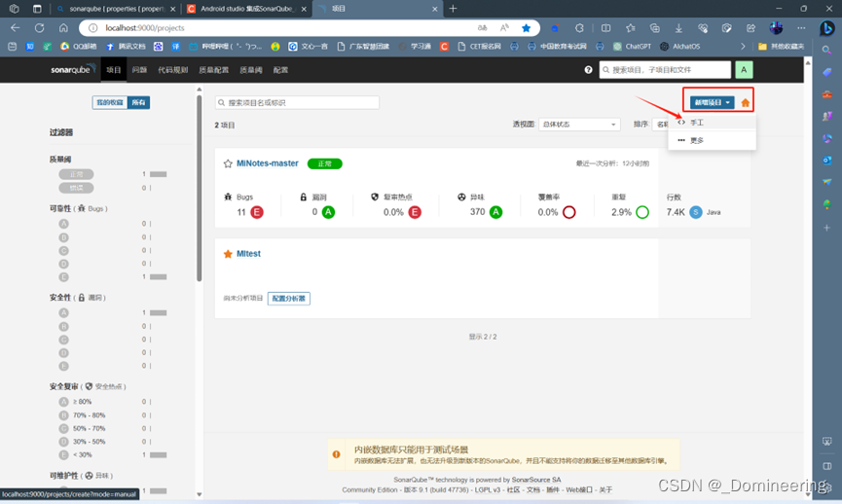This screenshot has height=504, width=842.
Task: Click the vulnerabilities rating A badge
Action: tap(328, 212)
